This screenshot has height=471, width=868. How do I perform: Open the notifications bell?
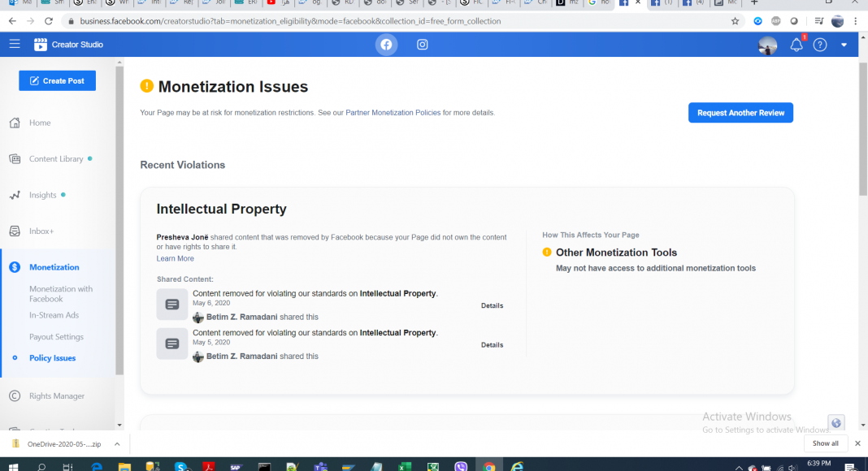pyautogui.click(x=796, y=45)
